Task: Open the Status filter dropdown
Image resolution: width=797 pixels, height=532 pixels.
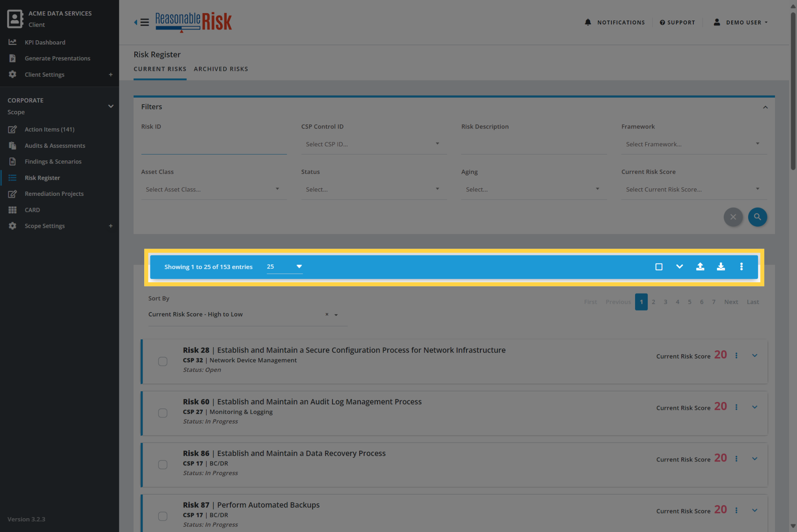Action: (x=374, y=190)
